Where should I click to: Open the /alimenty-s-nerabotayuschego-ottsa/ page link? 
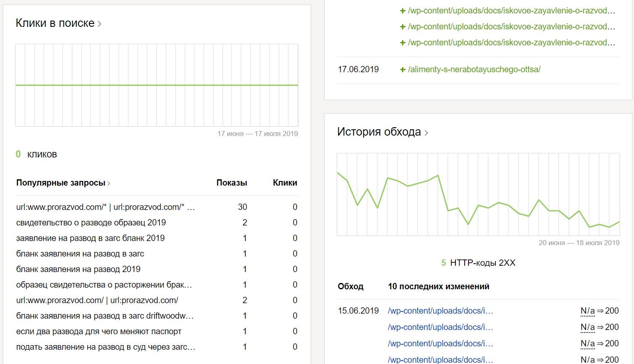(x=474, y=70)
